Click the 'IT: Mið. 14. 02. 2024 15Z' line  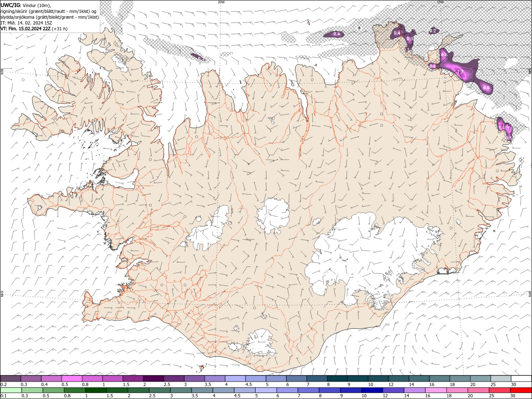pyautogui.click(x=26, y=23)
